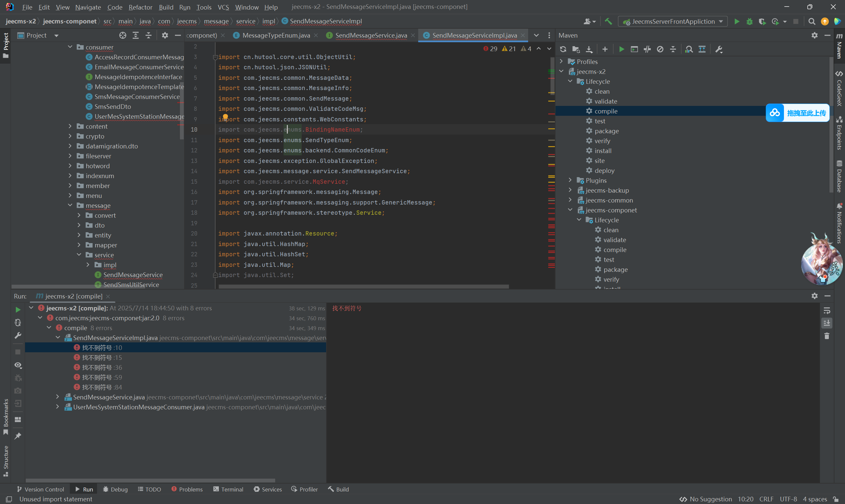Click the Debug bug icon in top toolbar

[x=749, y=21]
